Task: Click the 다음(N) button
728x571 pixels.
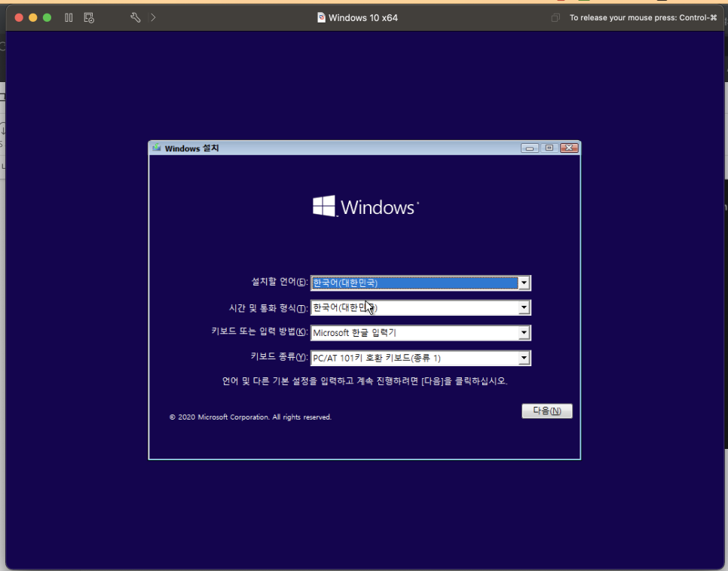Action: click(x=547, y=411)
